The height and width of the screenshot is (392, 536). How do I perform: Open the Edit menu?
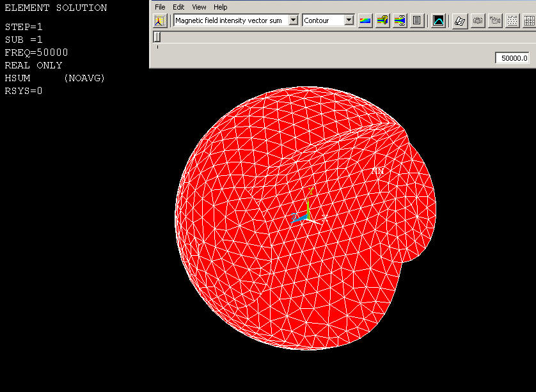178,7
